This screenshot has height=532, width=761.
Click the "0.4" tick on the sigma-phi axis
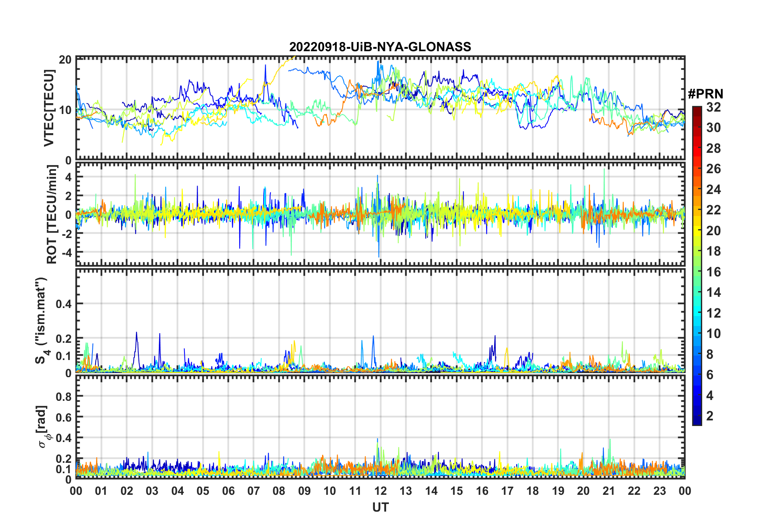64,438
